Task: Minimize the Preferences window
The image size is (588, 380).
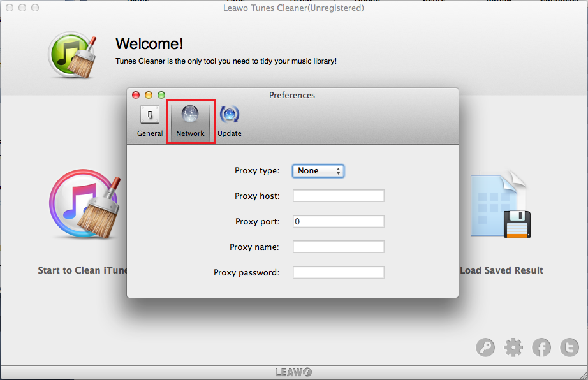Action: (x=149, y=95)
